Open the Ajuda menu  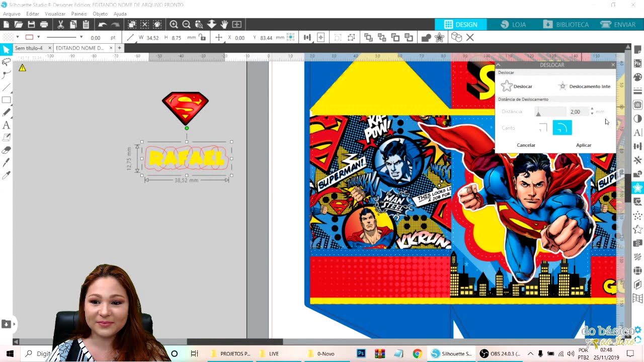pyautogui.click(x=120, y=14)
